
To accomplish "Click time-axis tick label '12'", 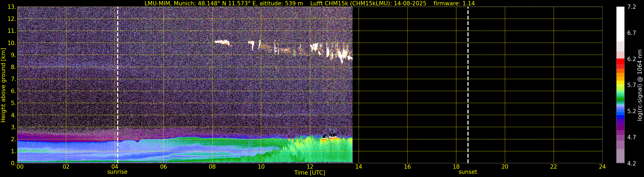I will 310,167.
